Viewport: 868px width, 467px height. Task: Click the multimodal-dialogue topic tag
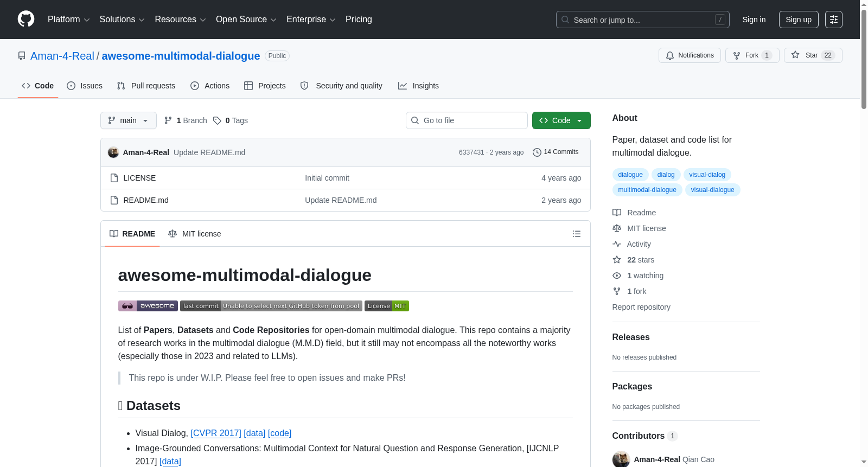[647, 190]
